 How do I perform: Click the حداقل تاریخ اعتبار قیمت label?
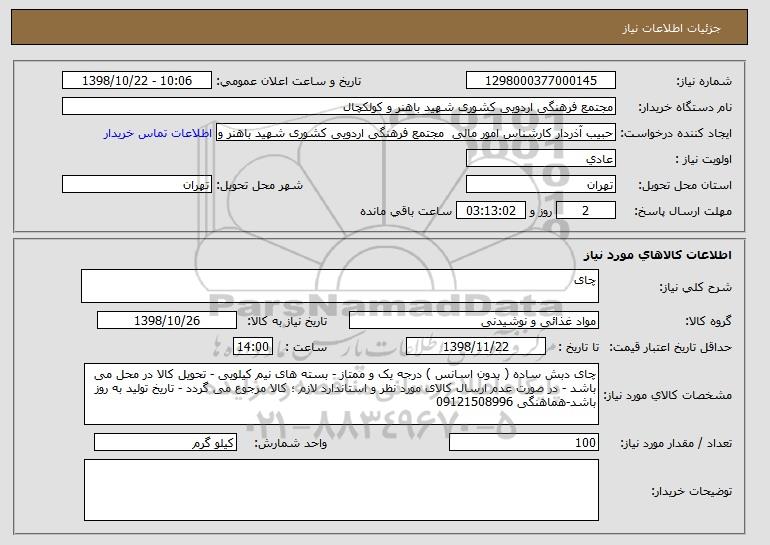pos(671,347)
